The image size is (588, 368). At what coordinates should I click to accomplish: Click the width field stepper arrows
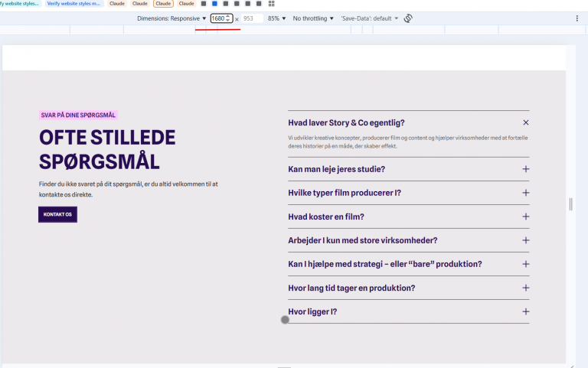click(227, 18)
